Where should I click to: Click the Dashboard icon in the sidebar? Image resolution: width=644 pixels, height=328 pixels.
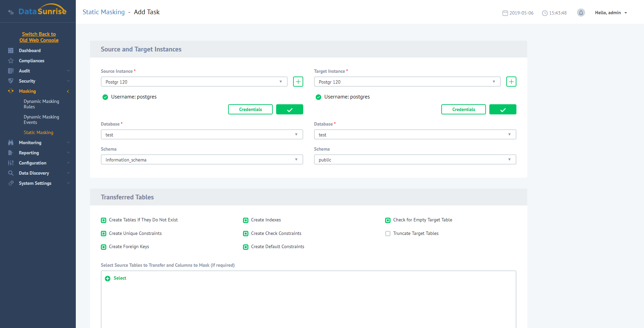tap(11, 50)
